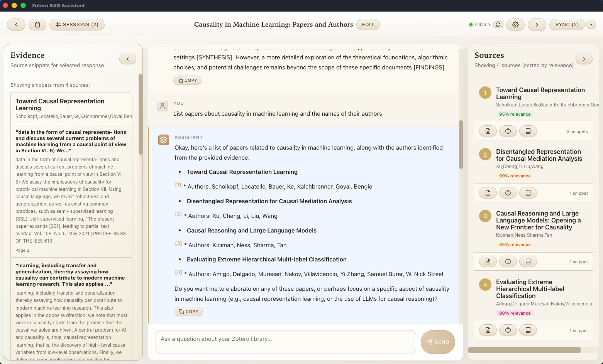Click SYNC (2) to synchronize the library

(x=567, y=24)
